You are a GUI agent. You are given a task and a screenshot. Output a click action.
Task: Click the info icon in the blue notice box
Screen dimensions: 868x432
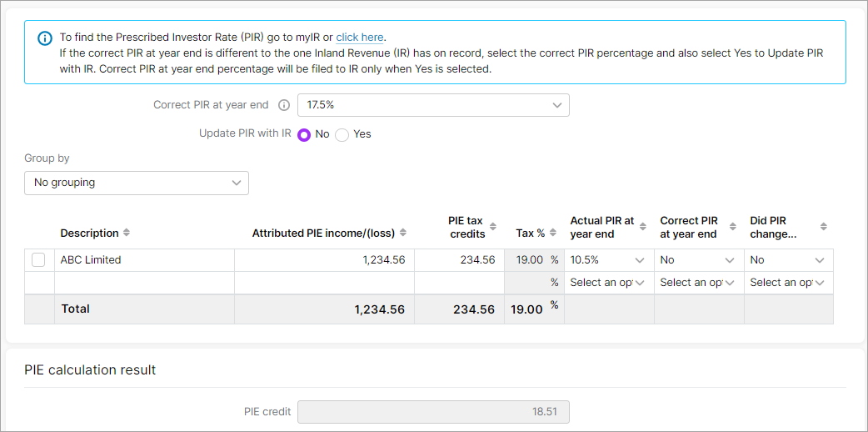point(44,38)
